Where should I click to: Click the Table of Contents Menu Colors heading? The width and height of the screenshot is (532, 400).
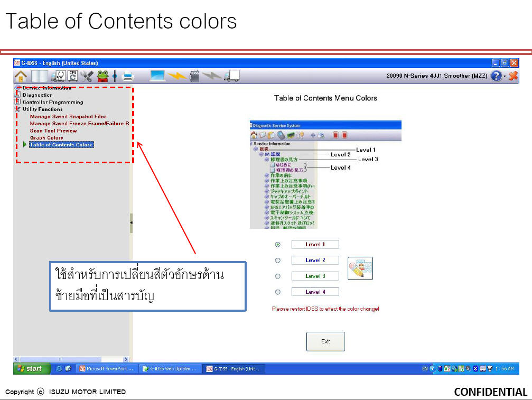pyautogui.click(x=325, y=98)
